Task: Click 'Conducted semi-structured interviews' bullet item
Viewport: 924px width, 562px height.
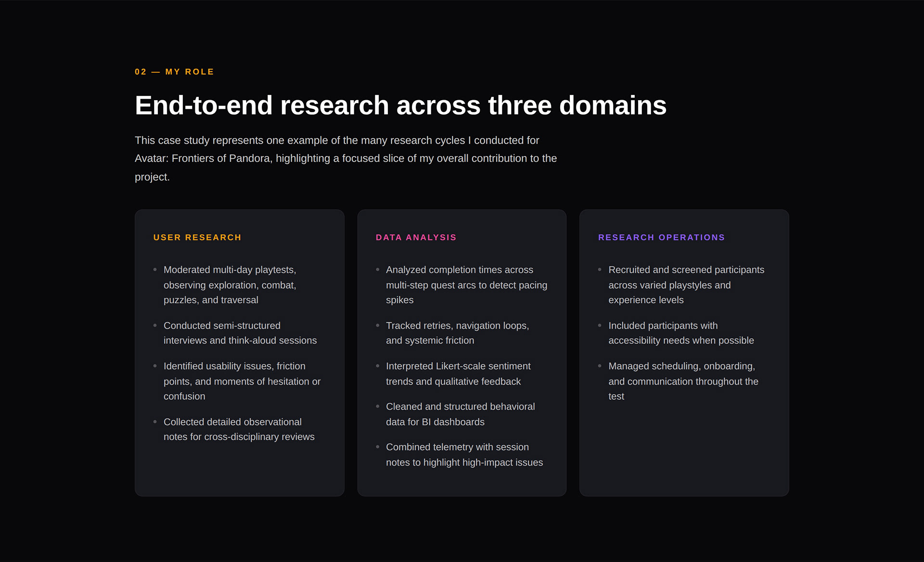Action: [240, 333]
